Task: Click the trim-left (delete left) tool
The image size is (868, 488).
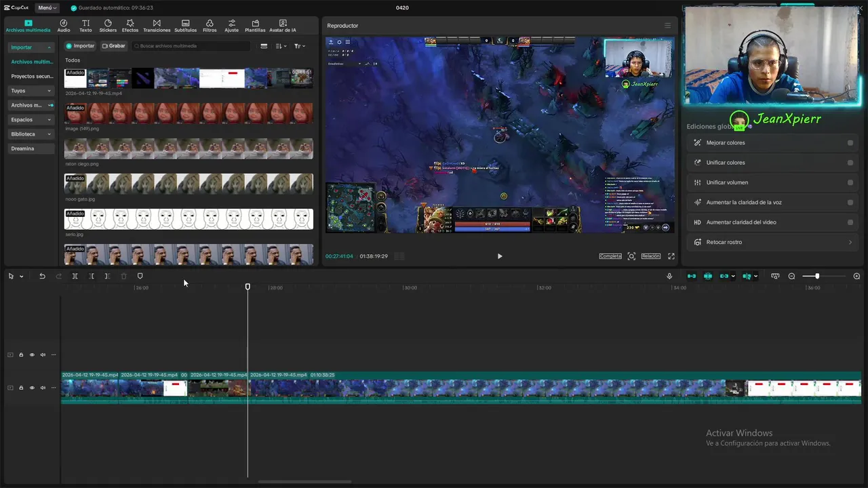Action: pyautogui.click(x=92, y=276)
